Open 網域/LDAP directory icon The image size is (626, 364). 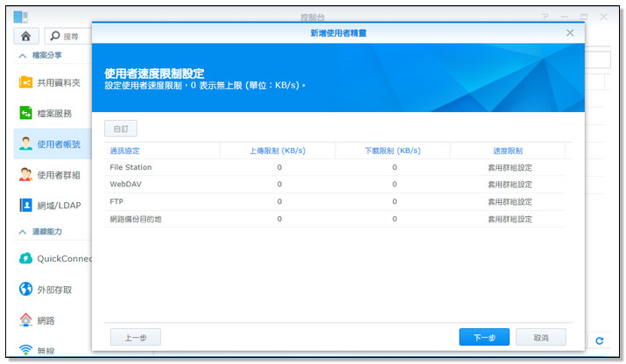[26, 206]
